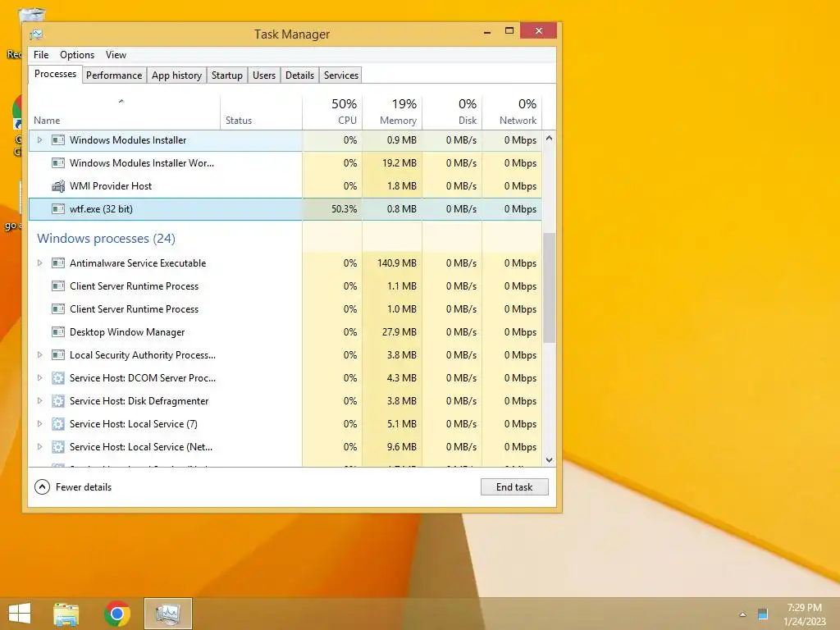Open the View menu

[116, 55]
